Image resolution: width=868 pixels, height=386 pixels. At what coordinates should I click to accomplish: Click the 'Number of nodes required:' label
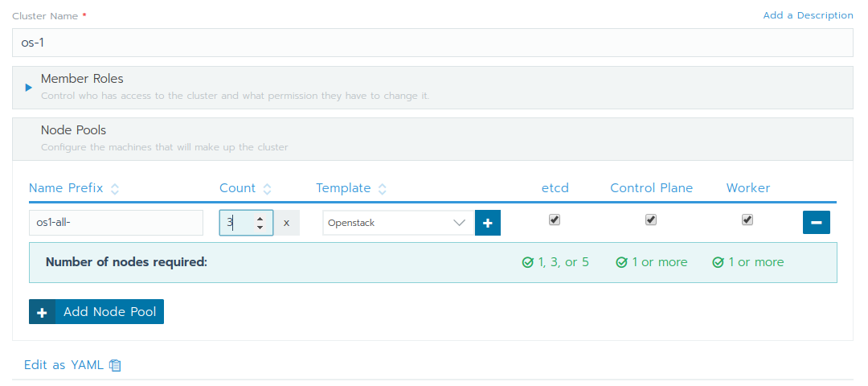pos(126,262)
